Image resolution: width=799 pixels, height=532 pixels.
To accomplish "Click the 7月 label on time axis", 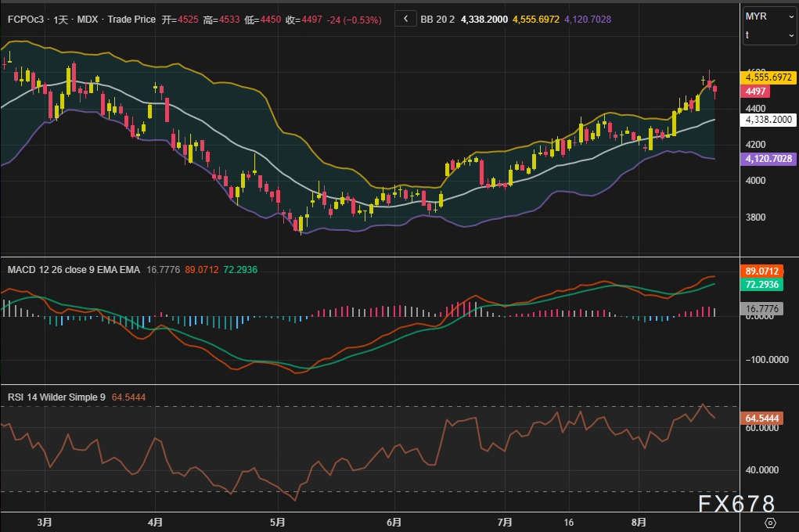I will tap(505, 521).
